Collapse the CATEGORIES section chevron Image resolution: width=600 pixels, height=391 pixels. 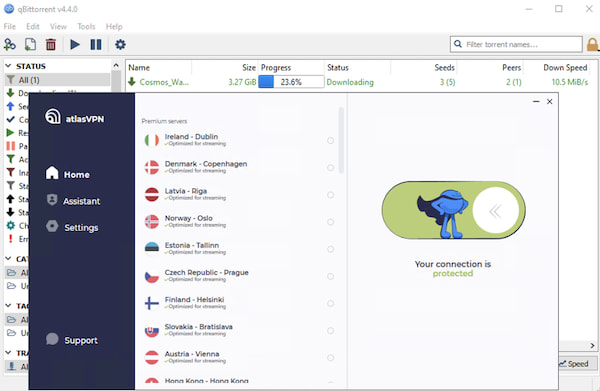click(8, 259)
